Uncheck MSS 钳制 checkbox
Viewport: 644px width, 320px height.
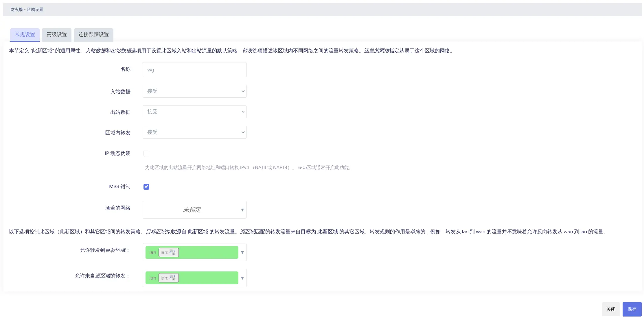[x=146, y=187]
